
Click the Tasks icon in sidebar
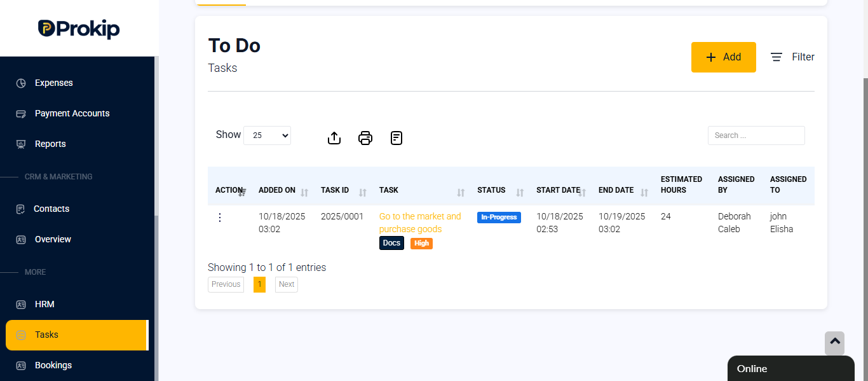tap(21, 335)
